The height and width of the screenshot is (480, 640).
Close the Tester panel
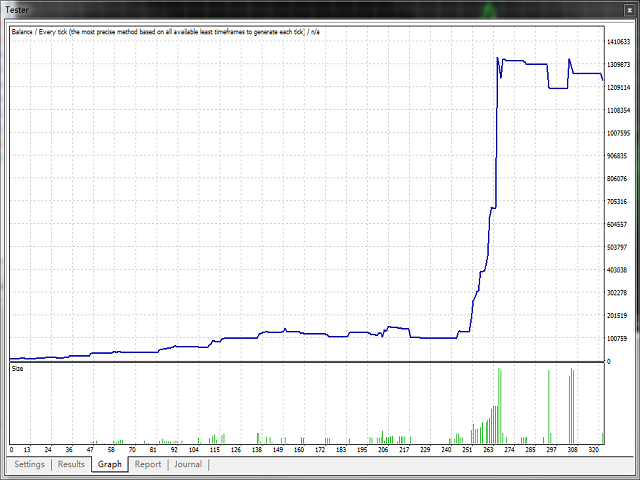tap(630, 9)
